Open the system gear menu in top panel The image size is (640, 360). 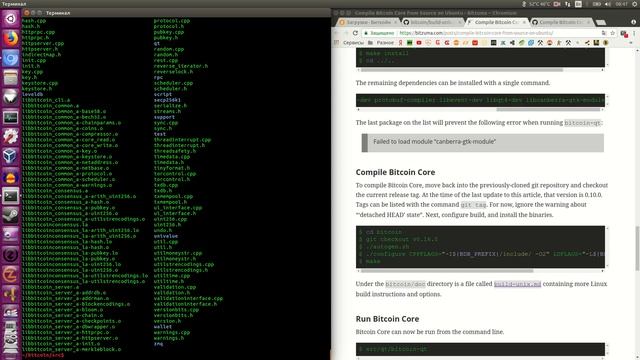click(635, 4)
